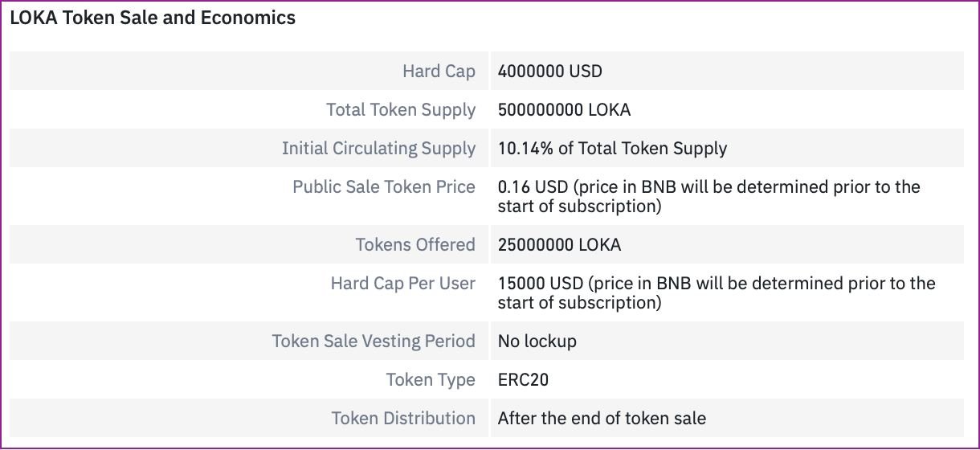The height and width of the screenshot is (450, 980).
Task: Select the Tokens Offered label
Action: point(415,244)
